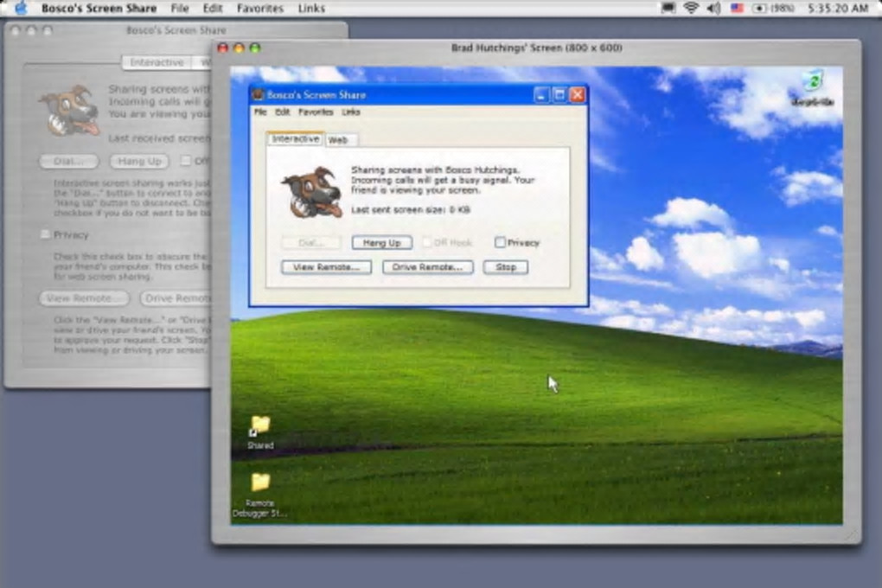Toggle Privacy checkbox in background Mac window
This screenshot has width=882, height=588.
45,234
